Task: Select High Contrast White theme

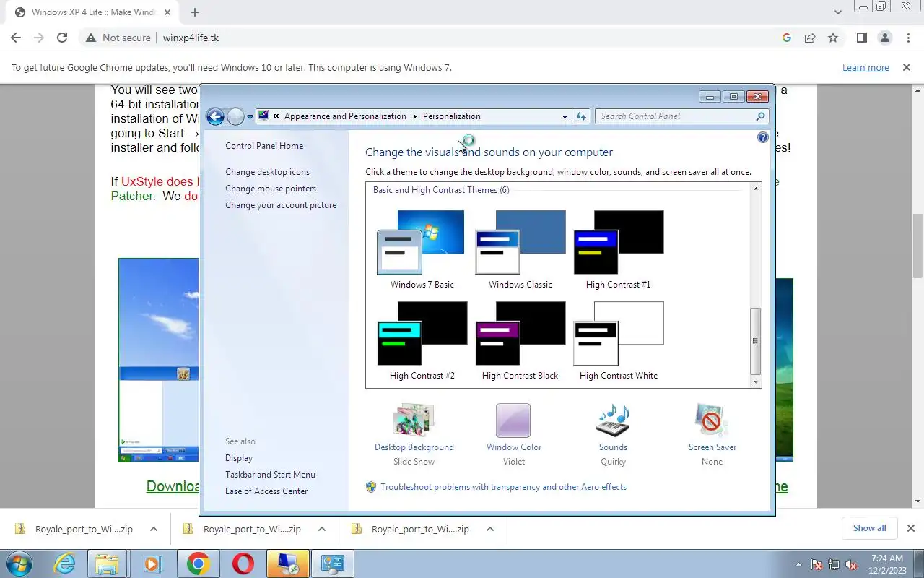Action: [618, 341]
